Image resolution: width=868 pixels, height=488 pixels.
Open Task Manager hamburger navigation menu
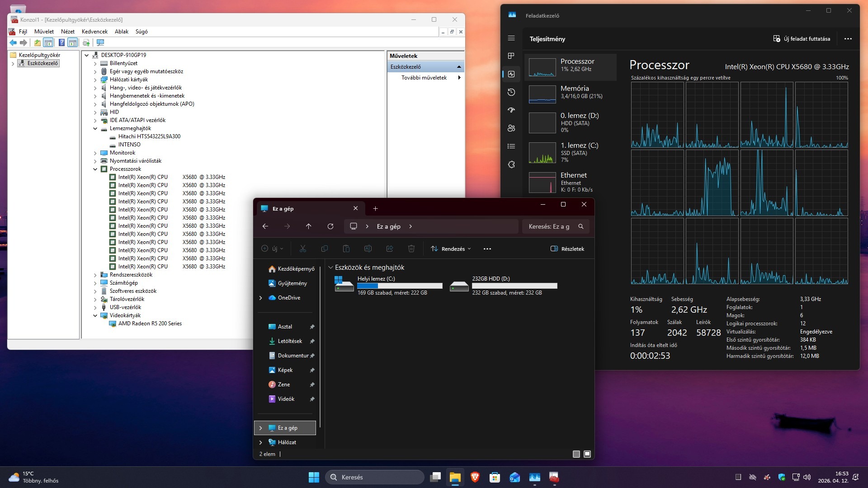[x=511, y=38]
